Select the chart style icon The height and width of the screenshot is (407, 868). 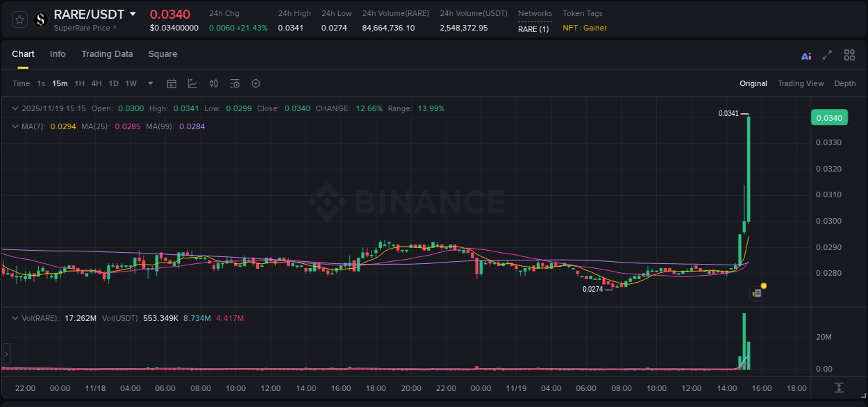click(192, 83)
